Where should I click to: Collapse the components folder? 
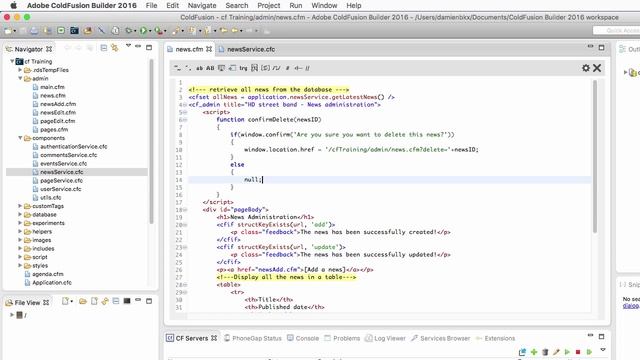(20, 138)
